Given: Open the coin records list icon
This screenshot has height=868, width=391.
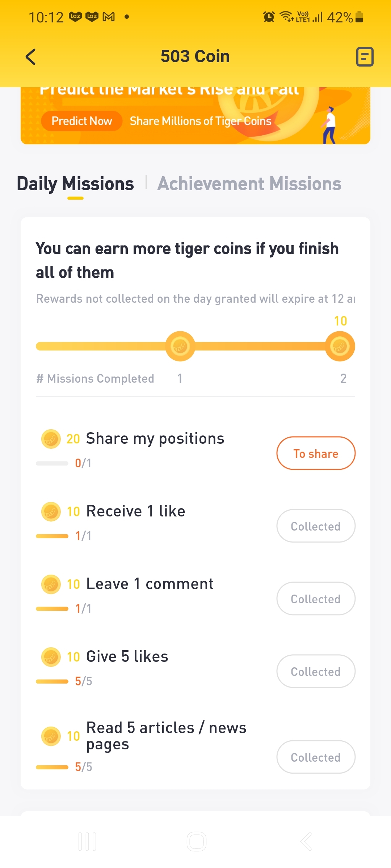Looking at the screenshot, I should click(x=365, y=57).
